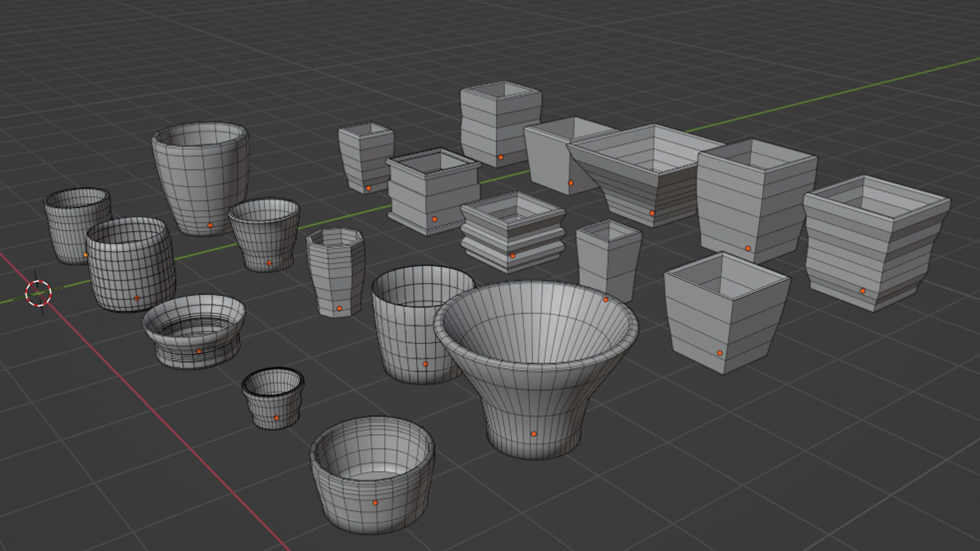980x551 pixels.
Task: Select the octagonal faceted pot
Action: click(x=336, y=272)
